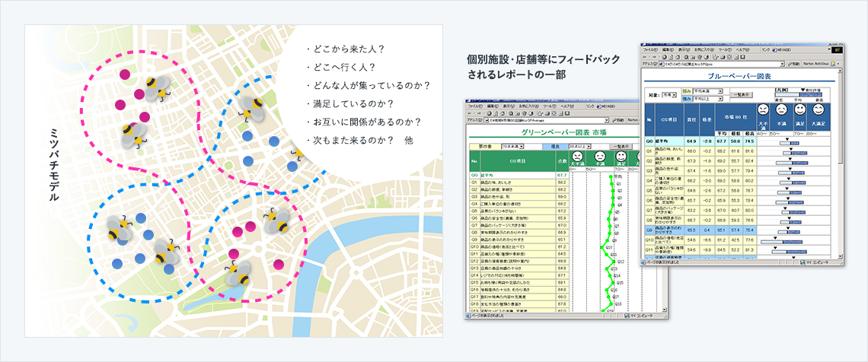Viewport: 868px width, 362px height.
Task: Expand address bar dropdown in blue window
Action: click(x=782, y=64)
